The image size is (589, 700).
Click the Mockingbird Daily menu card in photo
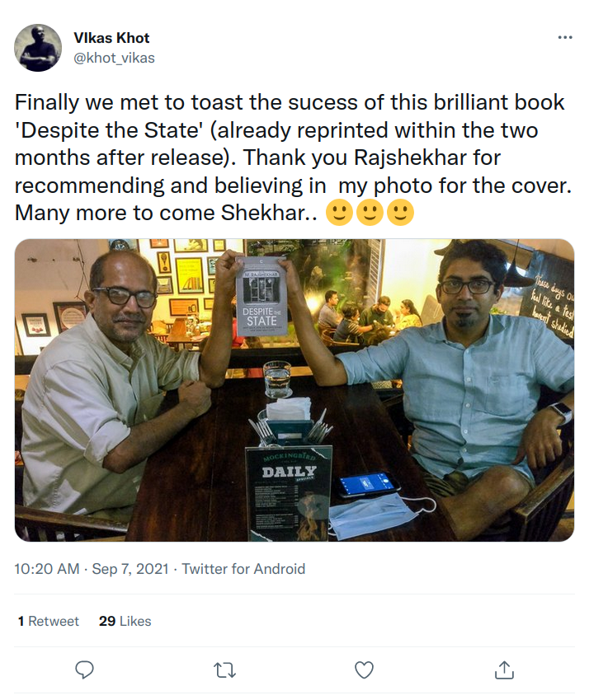tap(288, 490)
